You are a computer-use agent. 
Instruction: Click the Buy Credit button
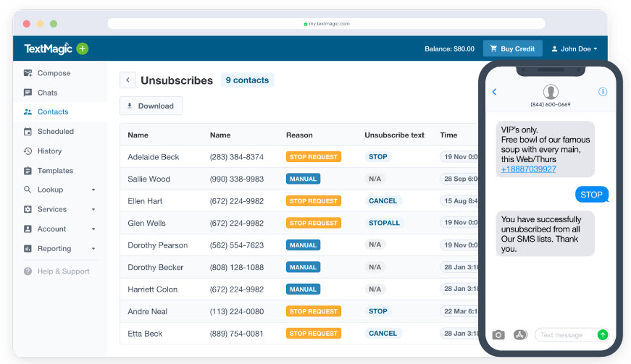(512, 48)
